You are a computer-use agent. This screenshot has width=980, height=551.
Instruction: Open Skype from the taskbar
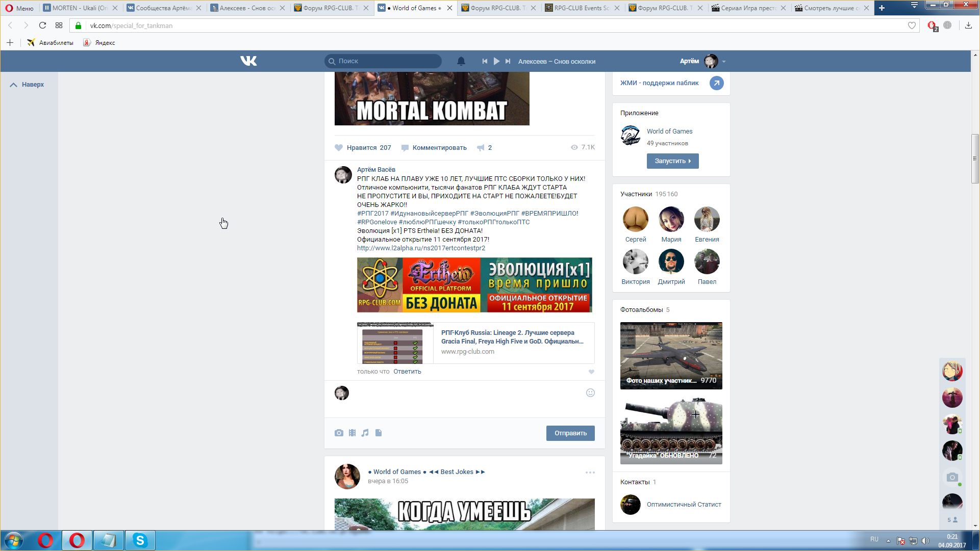coord(140,540)
